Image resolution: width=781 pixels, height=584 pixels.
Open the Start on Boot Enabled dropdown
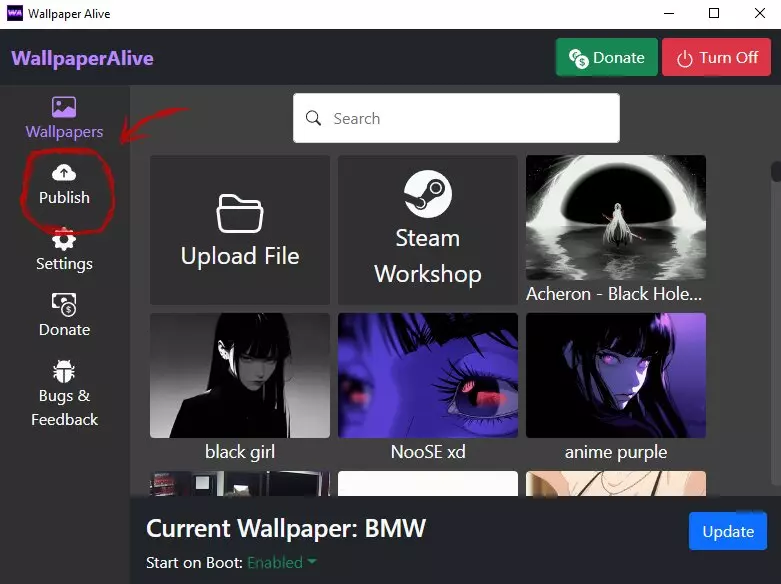coord(281,563)
